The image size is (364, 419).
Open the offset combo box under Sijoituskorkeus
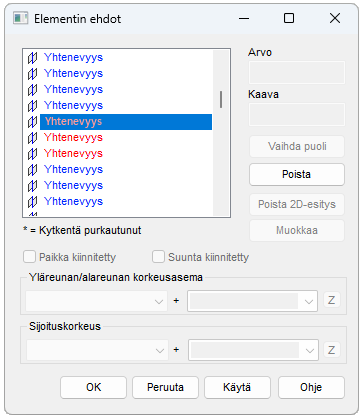tap(253, 350)
